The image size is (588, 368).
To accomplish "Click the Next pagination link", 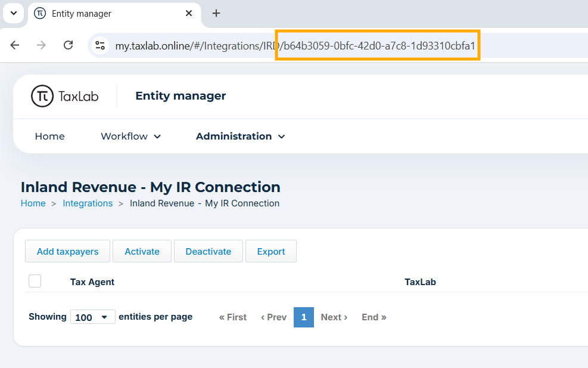I will pyautogui.click(x=334, y=317).
